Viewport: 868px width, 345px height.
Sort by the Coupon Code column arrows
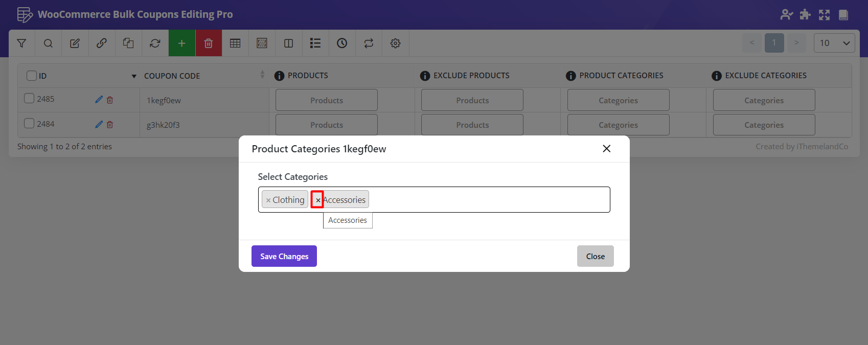click(262, 75)
